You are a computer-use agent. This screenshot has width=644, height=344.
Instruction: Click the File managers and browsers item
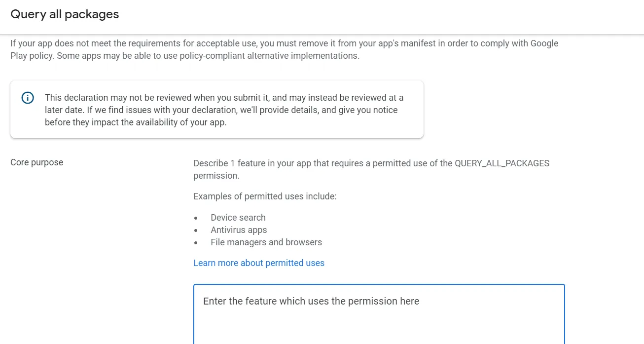click(266, 242)
